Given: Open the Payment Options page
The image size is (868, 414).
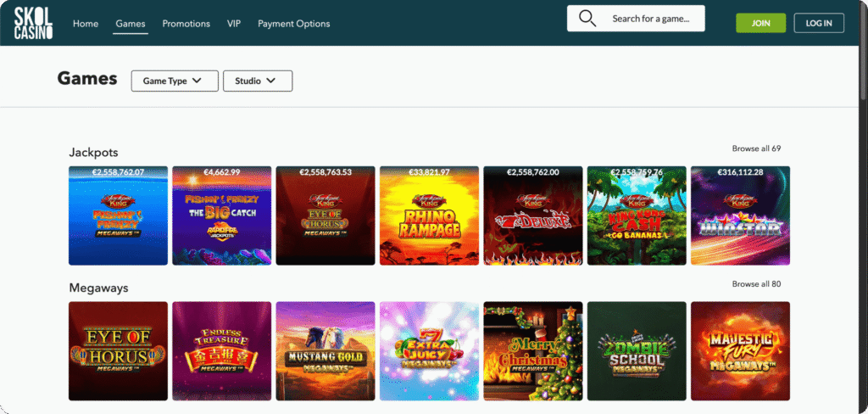Looking at the screenshot, I should (293, 24).
